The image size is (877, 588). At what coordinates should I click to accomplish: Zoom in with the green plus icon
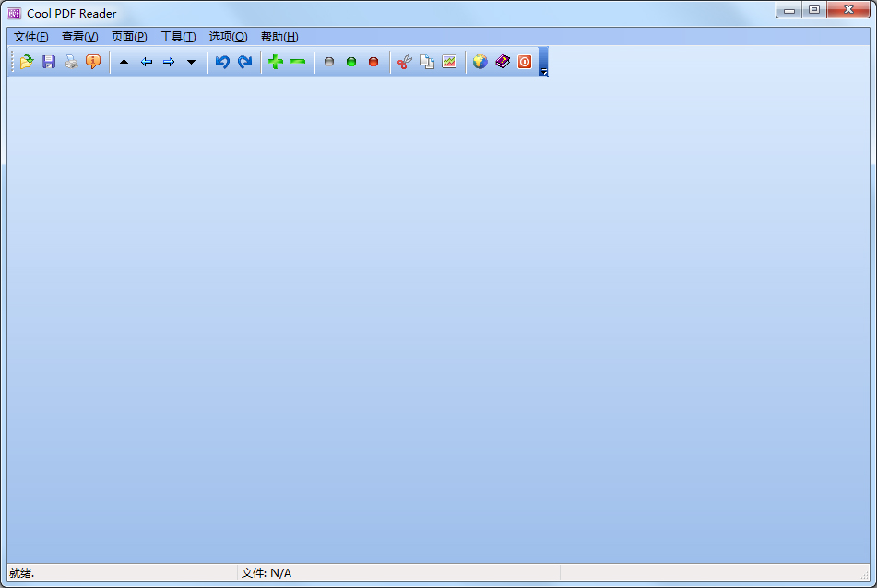click(x=275, y=62)
